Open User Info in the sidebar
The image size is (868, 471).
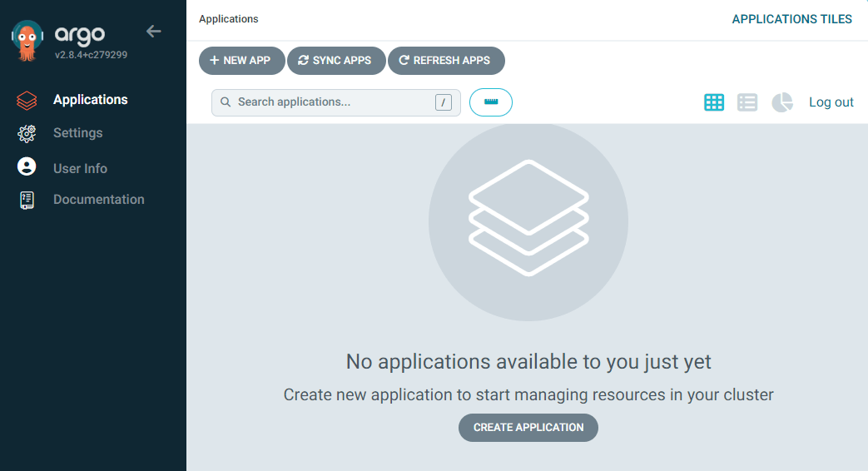[80, 168]
